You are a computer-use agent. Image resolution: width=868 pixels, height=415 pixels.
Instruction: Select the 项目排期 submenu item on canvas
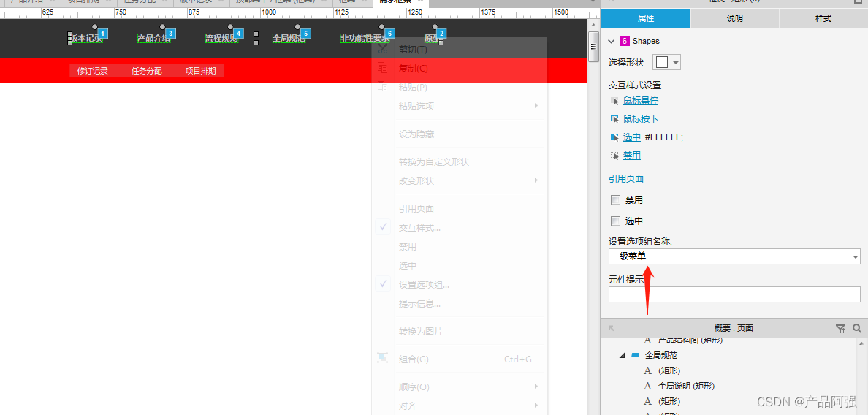tap(200, 71)
